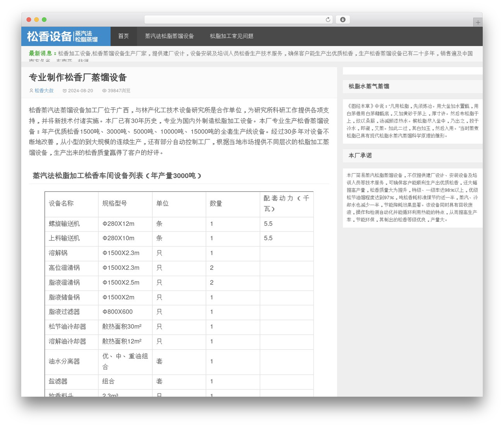Select the 脂液储备锅 table cell
504x427 pixels.
point(72,298)
